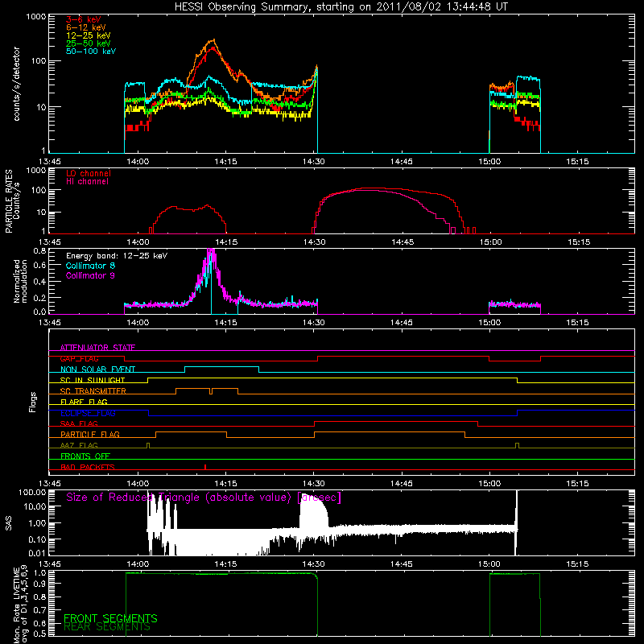Click the FLARE_FLAG label
The width and height of the screenshot is (644, 644).
point(84,402)
